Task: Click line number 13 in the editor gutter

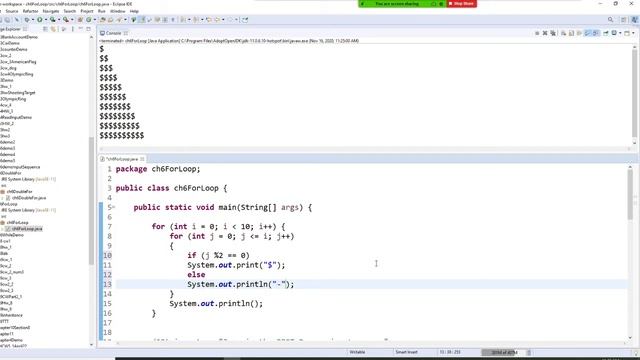Action: point(107,284)
